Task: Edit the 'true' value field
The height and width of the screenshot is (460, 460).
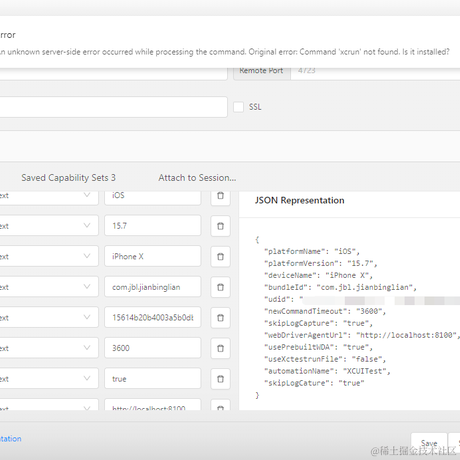Action: click(153, 379)
